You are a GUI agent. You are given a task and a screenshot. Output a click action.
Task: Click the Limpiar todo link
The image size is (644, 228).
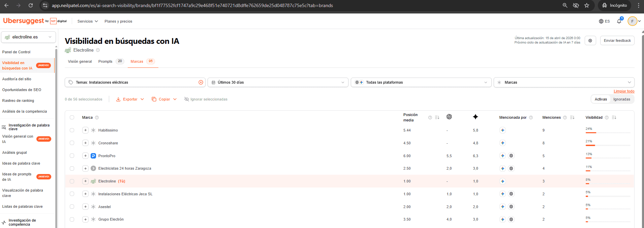pyautogui.click(x=624, y=91)
